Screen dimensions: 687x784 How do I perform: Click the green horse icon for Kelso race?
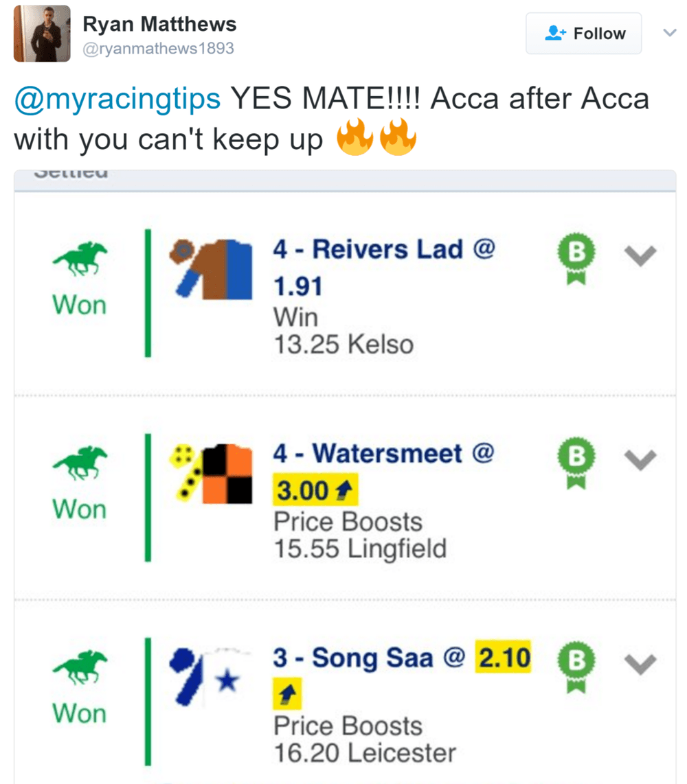pos(80,260)
